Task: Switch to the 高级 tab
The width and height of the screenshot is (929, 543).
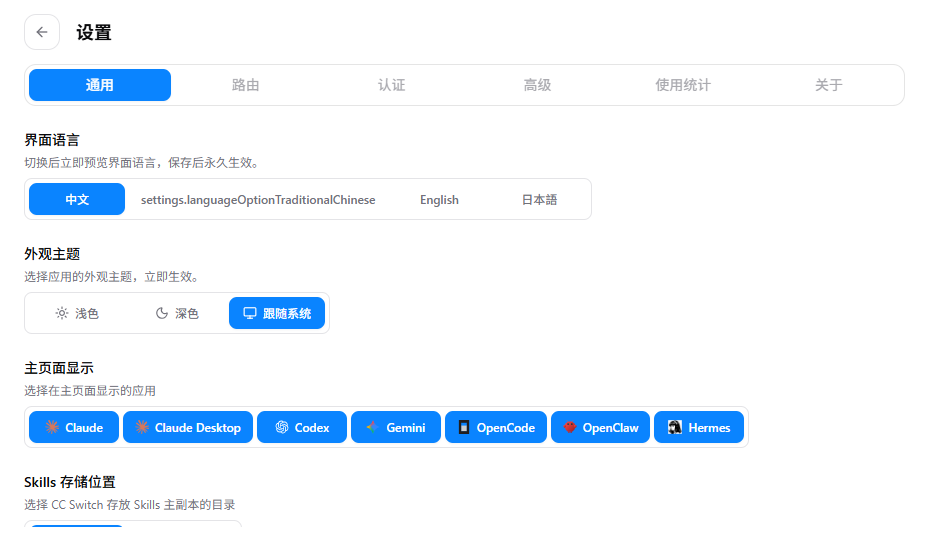Action: (537, 85)
